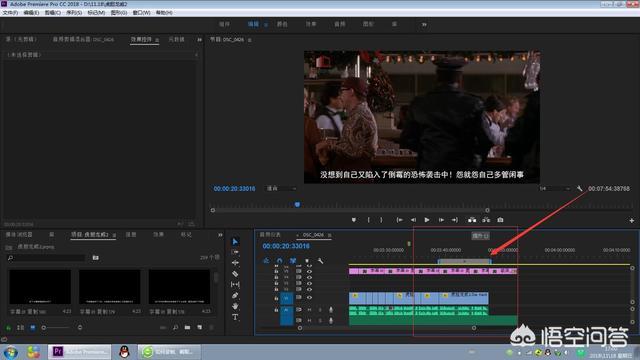The width and height of the screenshot is (640, 360).
Task: Switch to the Effect Controls tab
Action: tap(141, 40)
